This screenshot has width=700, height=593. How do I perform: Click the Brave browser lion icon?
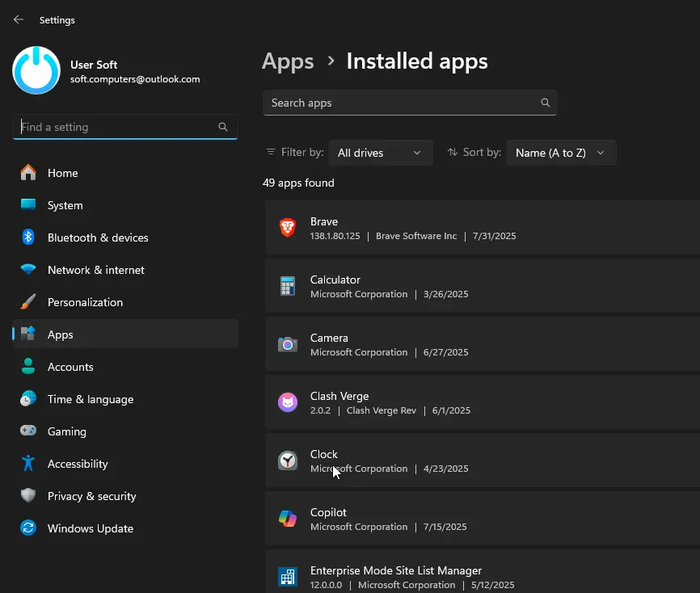(x=288, y=228)
